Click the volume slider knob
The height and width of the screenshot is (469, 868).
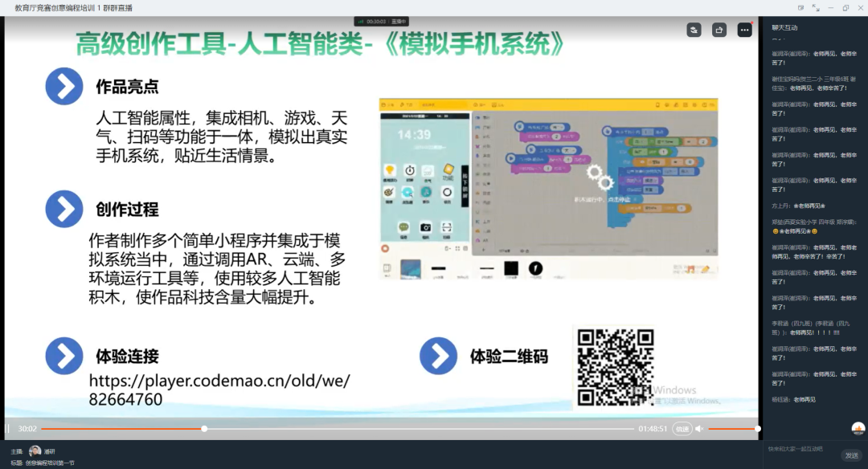[x=757, y=429]
